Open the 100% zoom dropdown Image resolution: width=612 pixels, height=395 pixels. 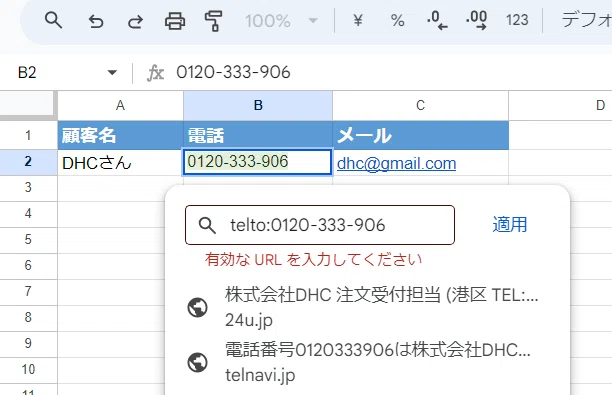point(281,21)
